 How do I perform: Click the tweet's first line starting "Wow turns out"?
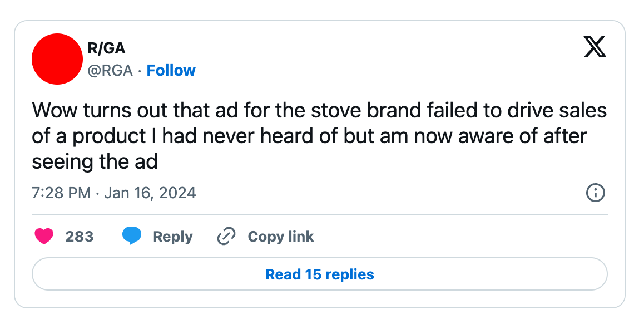click(x=319, y=110)
